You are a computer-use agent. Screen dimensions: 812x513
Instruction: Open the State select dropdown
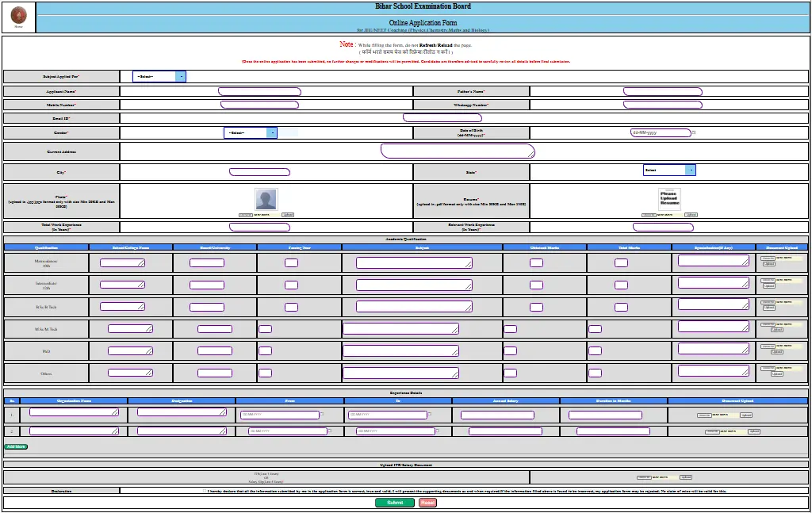pos(669,170)
